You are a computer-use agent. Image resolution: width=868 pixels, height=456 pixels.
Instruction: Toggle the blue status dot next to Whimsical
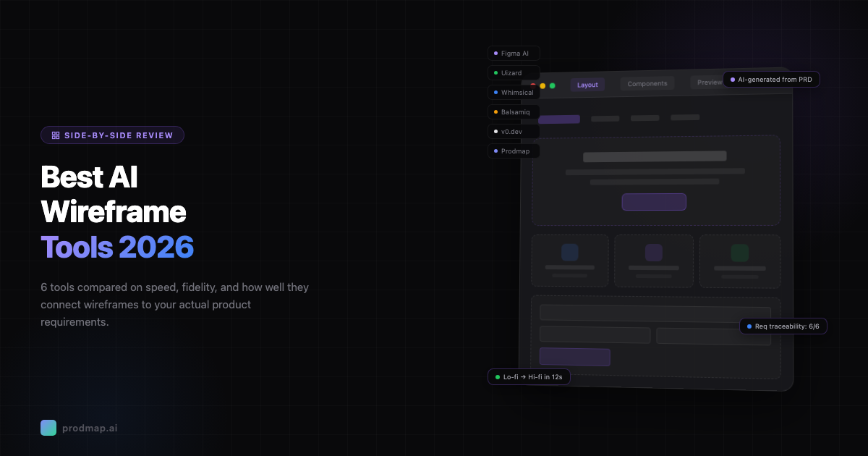pyautogui.click(x=496, y=92)
